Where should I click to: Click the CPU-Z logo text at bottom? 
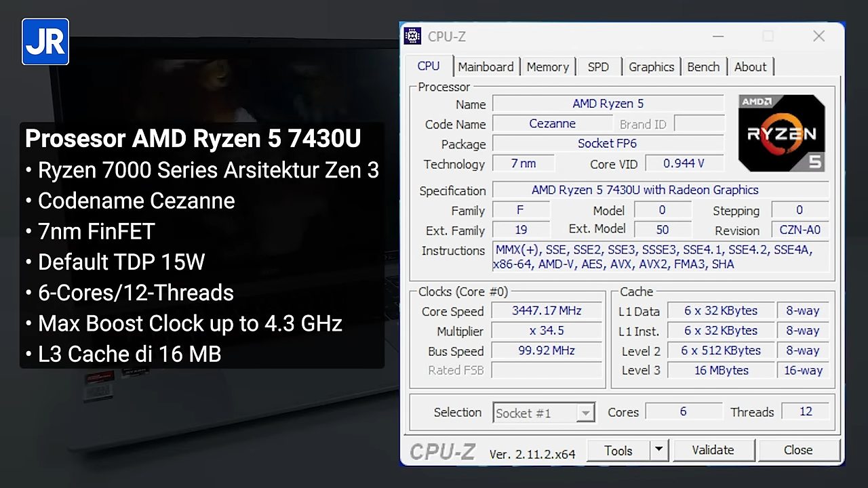(x=443, y=452)
